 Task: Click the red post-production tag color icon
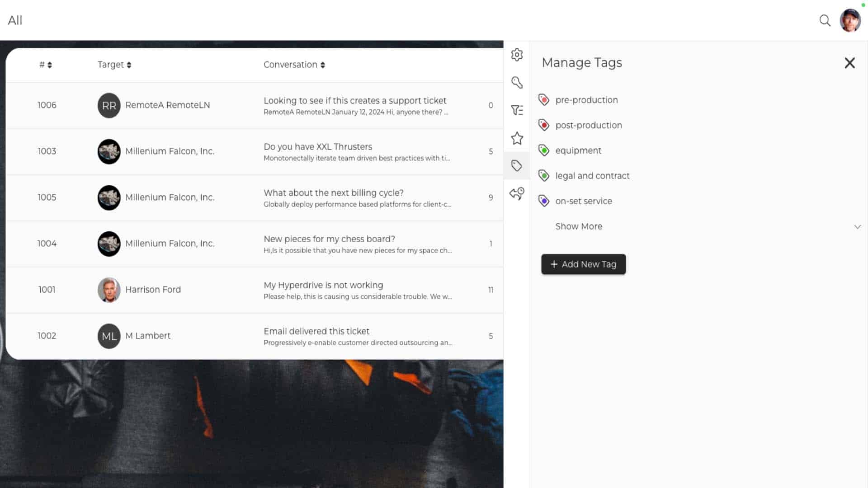tap(544, 125)
